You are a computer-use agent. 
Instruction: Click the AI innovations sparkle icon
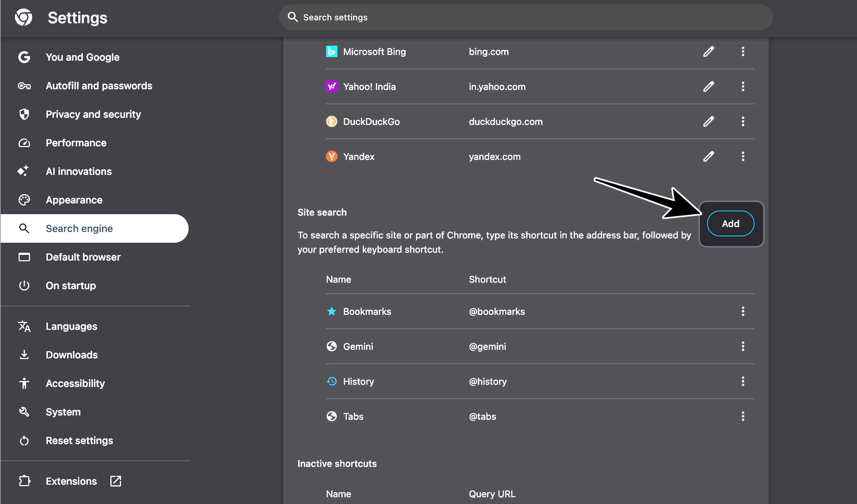[x=24, y=171]
